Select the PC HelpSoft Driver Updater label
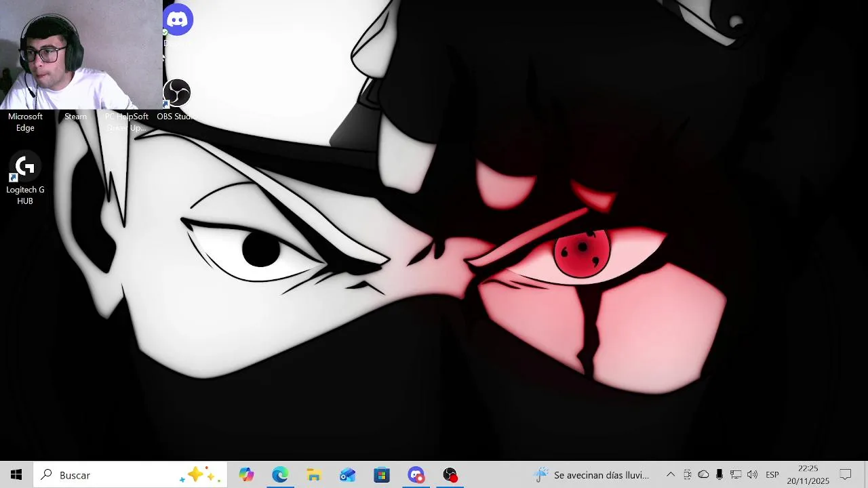Screen dimensions: 868x488 click(x=126, y=122)
